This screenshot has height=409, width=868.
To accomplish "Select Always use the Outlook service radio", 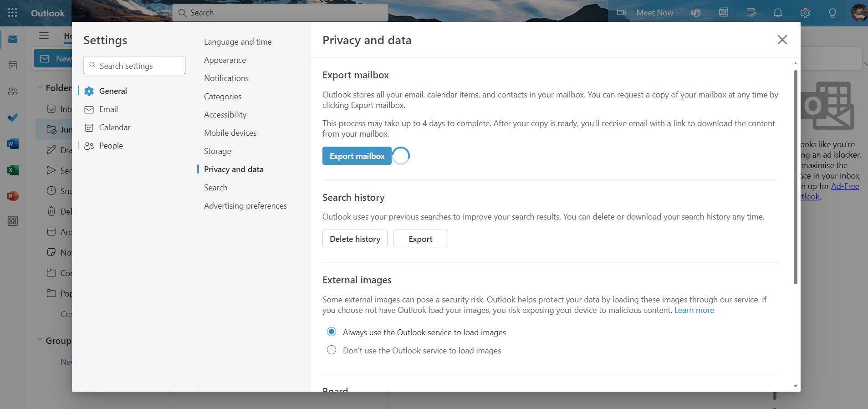I will pos(332,332).
